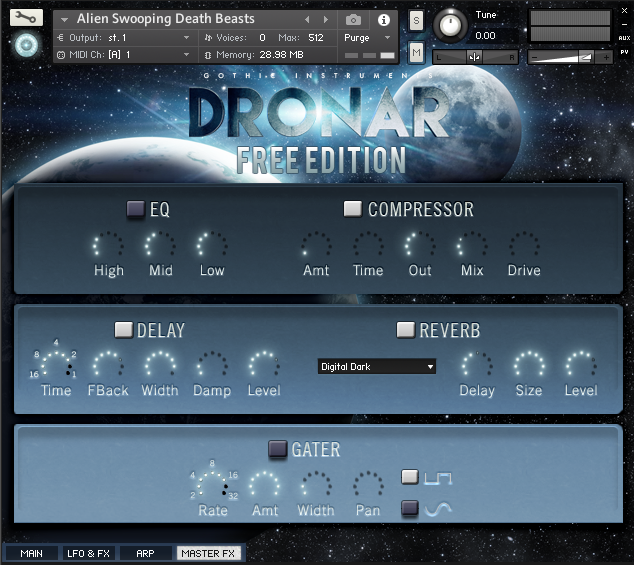Screen dimensions: 634x565
Task: Click the Reverb Size knob
Action: coord(529,365)
